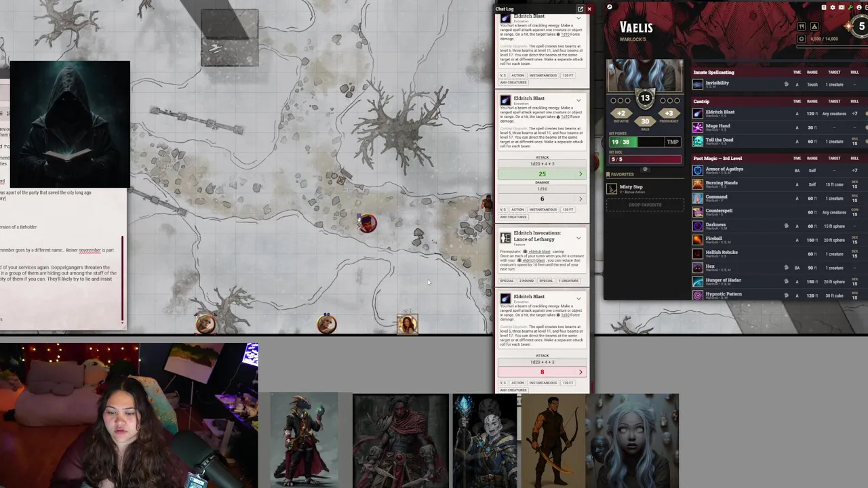Toggle the hand icon on the Hex row
This screenshot has width=868, height=488.
coord(786,268)
